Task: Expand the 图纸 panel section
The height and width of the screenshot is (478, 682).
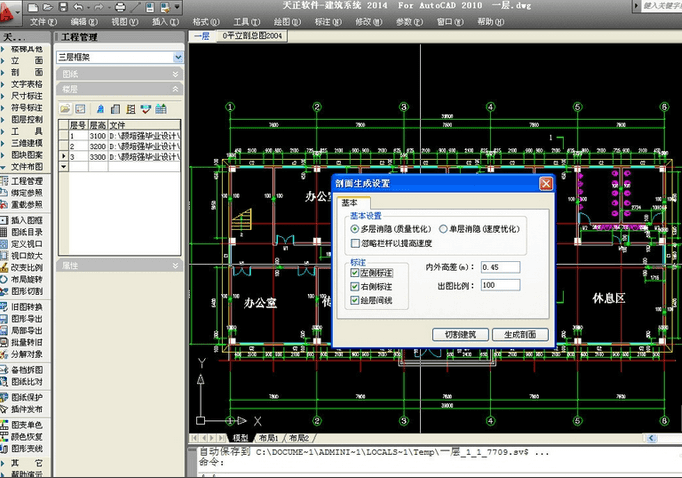Action: point(120,74)
